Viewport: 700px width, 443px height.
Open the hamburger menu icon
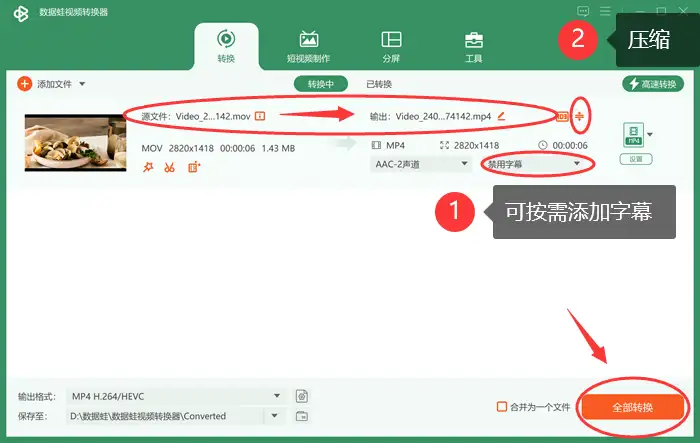pyautogui.click(x=605, y=11)
